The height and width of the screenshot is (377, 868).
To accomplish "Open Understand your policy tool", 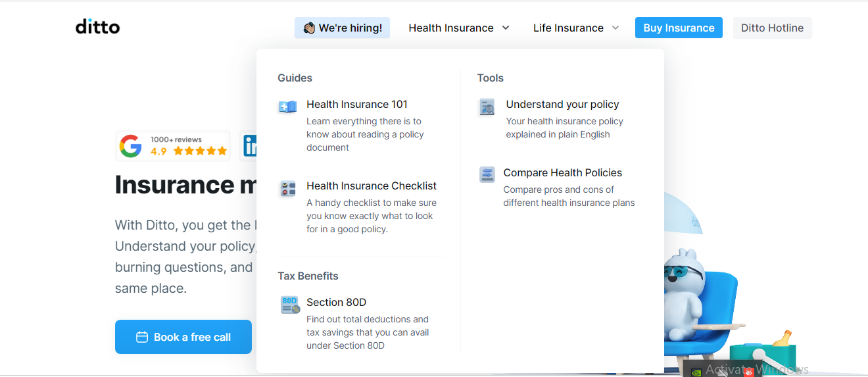I will (562, 104).
